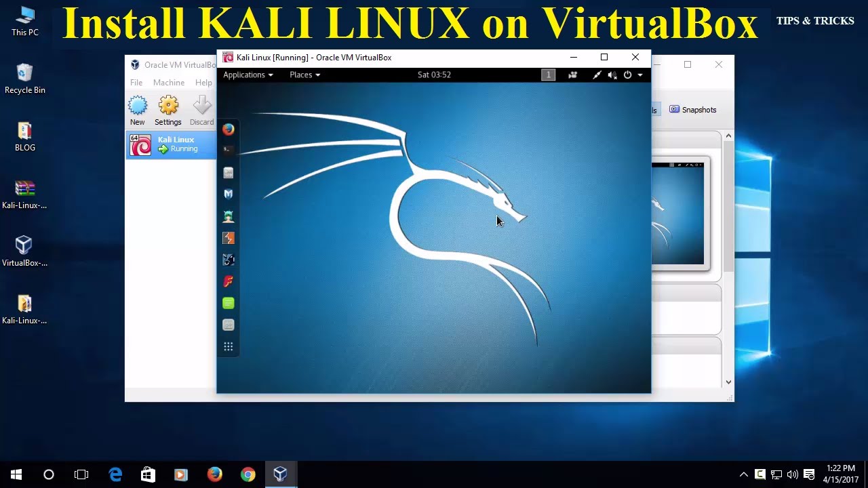Open the Windows Start menu
This screenshot has height=488, width=868.
(x=16, y=474)
